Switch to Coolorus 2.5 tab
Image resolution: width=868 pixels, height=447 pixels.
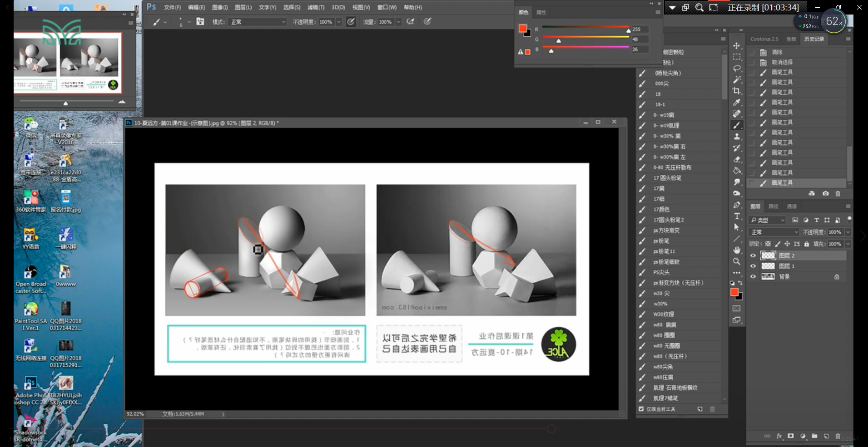point(764,39)
